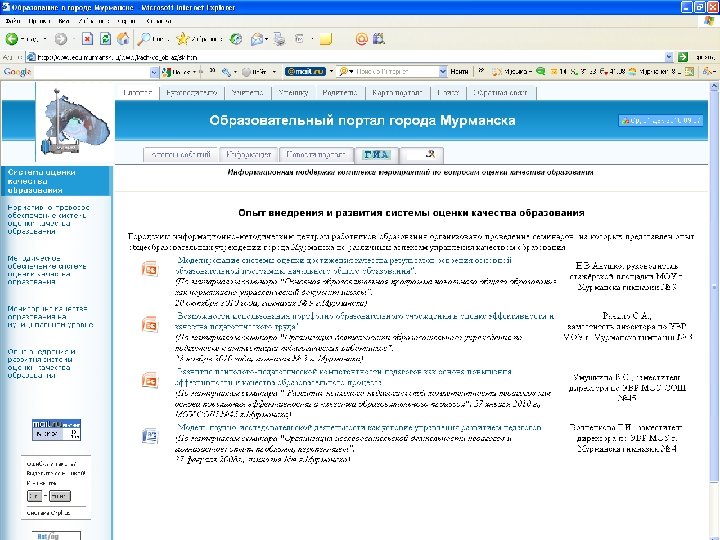Click the Word document icon of fourth item
720x540 pixels.
point(150,436)
